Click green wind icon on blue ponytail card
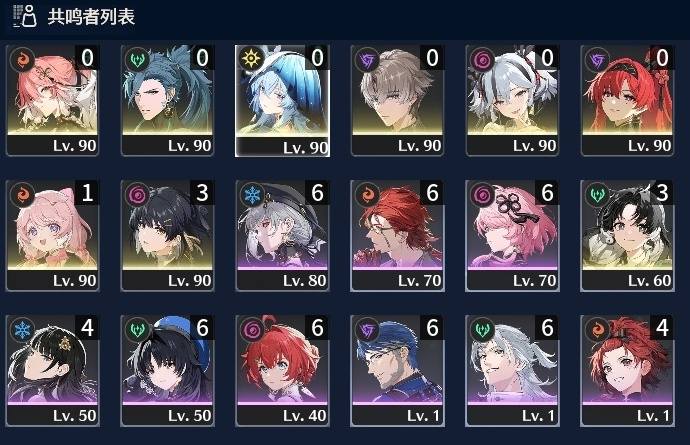This screenshot has height=445, width=690. (137, 59)
